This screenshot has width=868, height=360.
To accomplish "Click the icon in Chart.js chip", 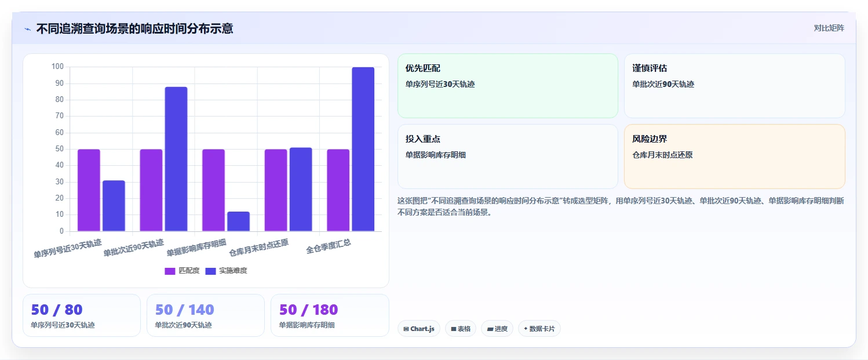I will [406, 329].
